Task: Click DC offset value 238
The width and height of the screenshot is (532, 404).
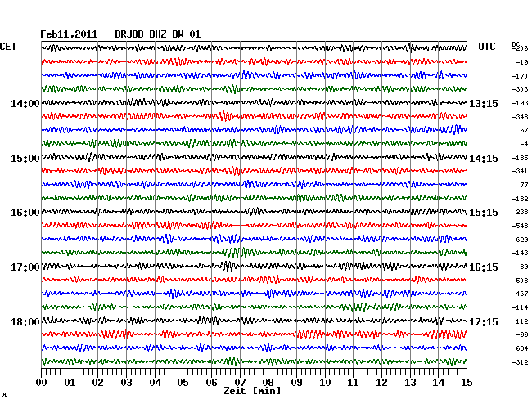Action: [522, 212]
